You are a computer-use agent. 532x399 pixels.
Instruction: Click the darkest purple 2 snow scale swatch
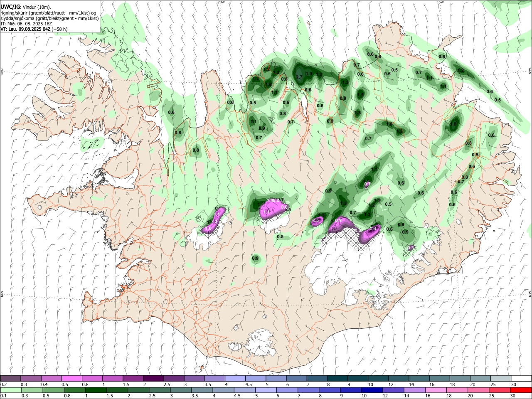(x=153, y=378)
